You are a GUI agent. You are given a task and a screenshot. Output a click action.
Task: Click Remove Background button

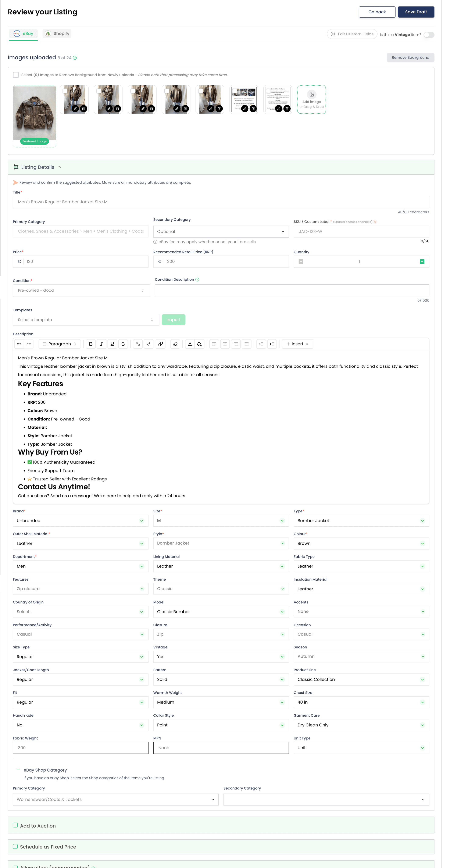[410, 58]
